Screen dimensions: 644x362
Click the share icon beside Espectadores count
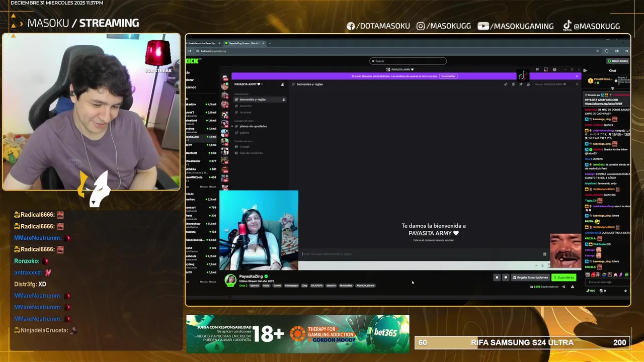coord(563,287)
